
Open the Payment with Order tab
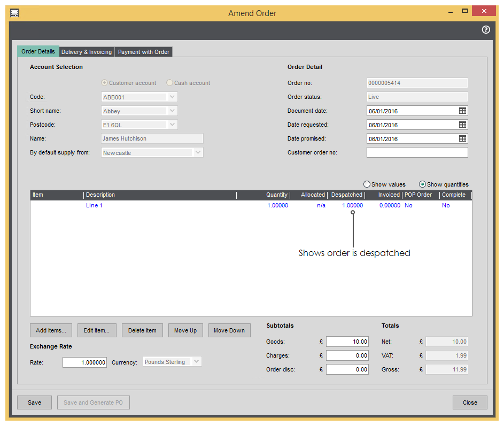point(144,52)
